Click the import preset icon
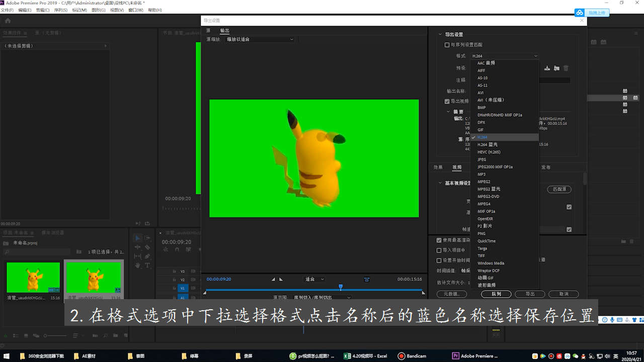644x362 pixels. click(x=556, y=68)
